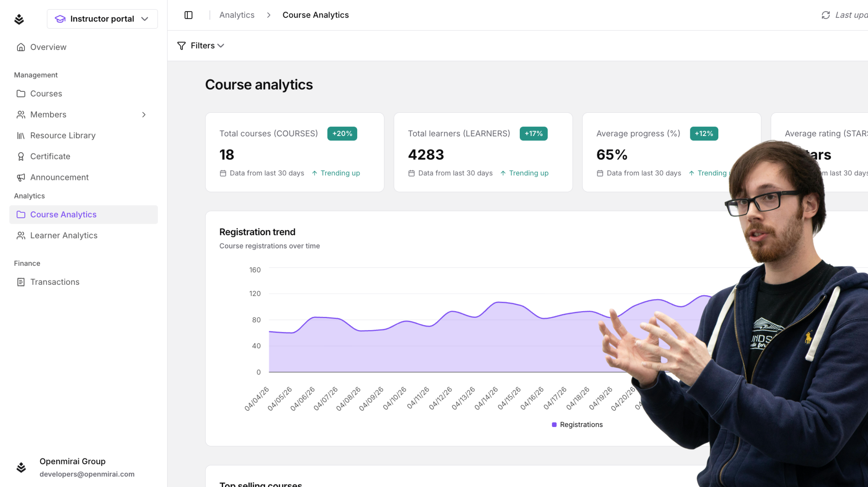Viewport: 868px width, 487px height.
Task: Open the Instructor portal dropdown
Action: 102,19
